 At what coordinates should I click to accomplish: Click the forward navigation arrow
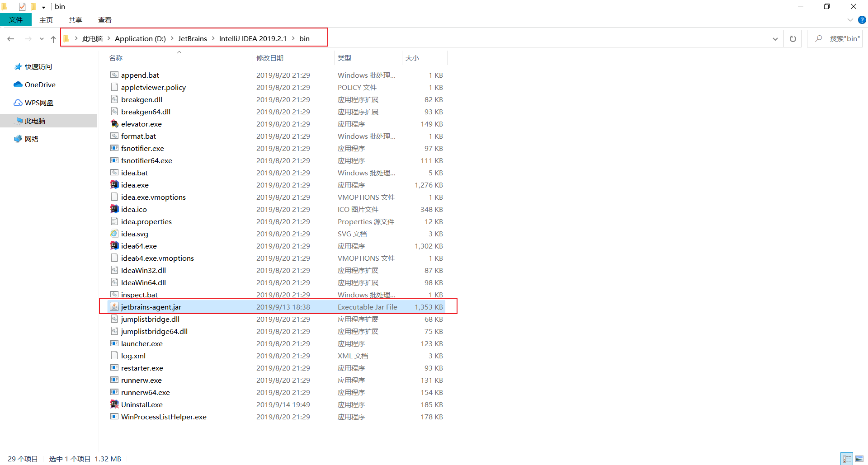click(28, 39)
